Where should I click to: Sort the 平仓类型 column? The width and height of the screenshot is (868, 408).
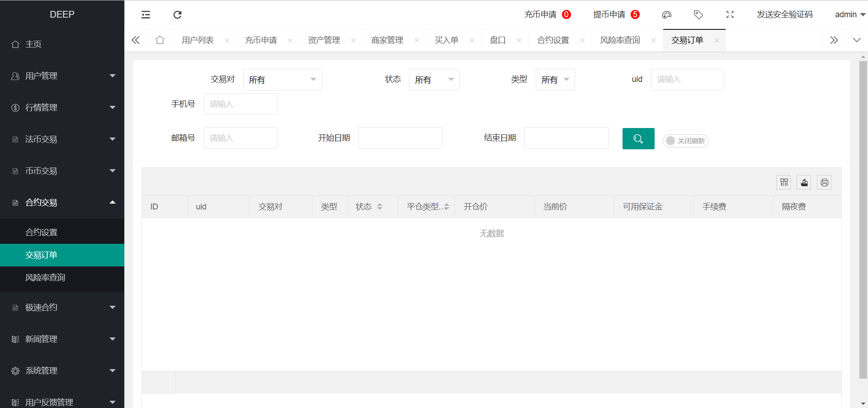(x=447, y=206)
